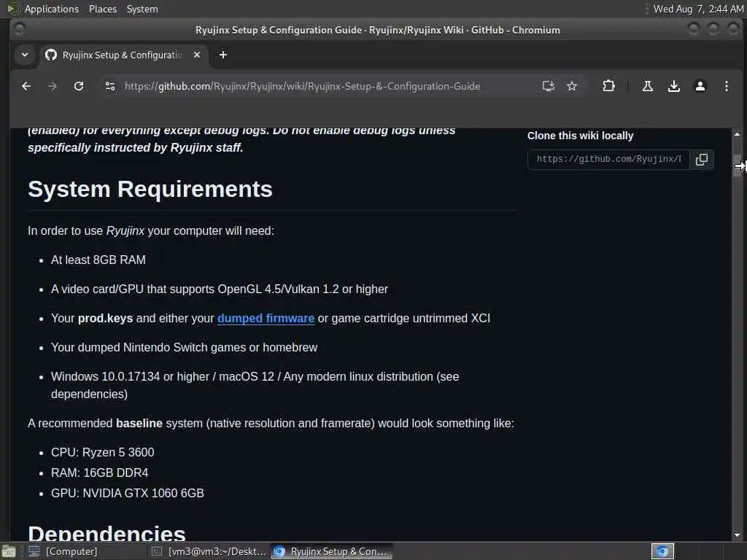Install app icon in address bar
The height and width of the screenshot is (560, 747).
(x=549, y=86)
